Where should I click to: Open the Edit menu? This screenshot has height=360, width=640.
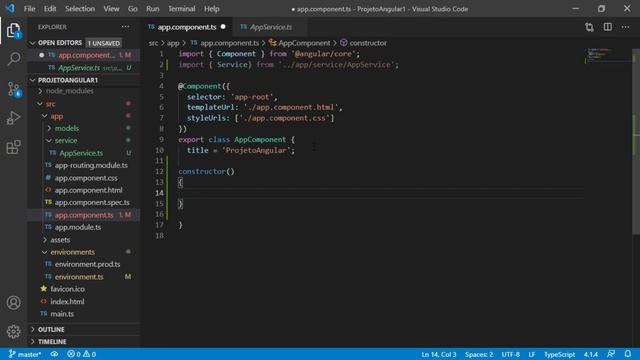point(50,9)
